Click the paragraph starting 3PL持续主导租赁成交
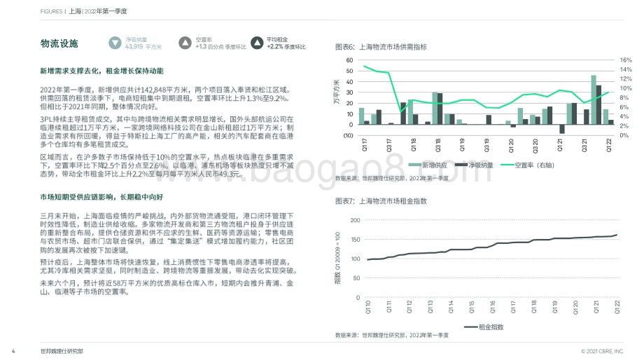This screenshot has width=644, height=363. click(167, 132)
